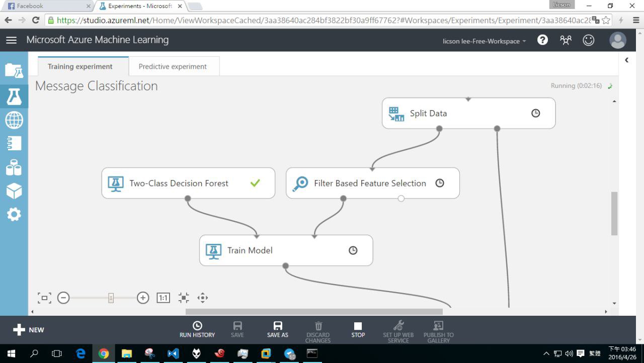Click SET UP WEB SERVICE
This screenshot has width=644, height=363.
point(398,332)
